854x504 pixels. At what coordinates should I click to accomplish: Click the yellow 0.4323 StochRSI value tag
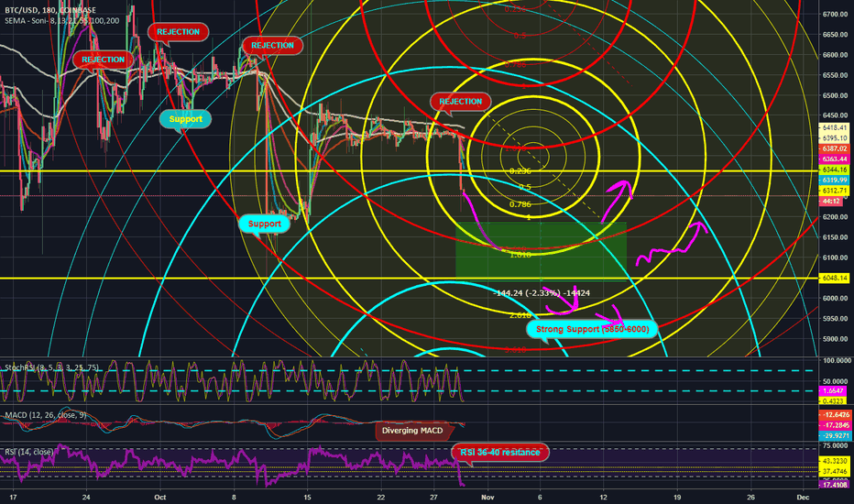pos(833,400)
